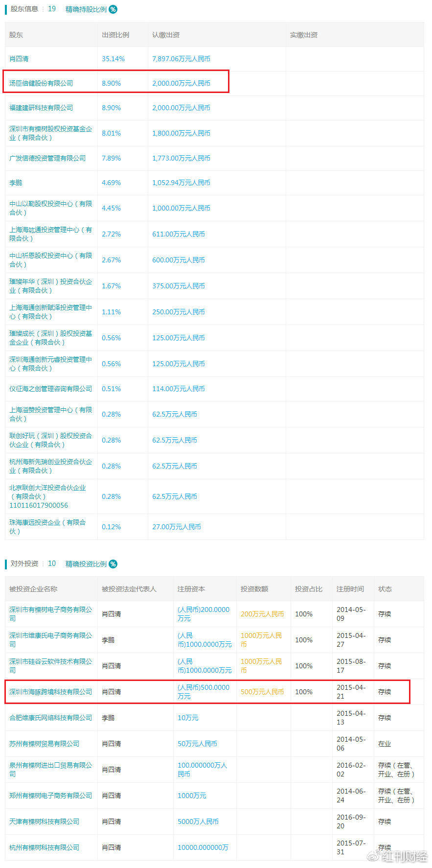Click the 7,897.06万元人民币 subscribed amount
The height and width of the screenshot is (868, 432).
181,59
